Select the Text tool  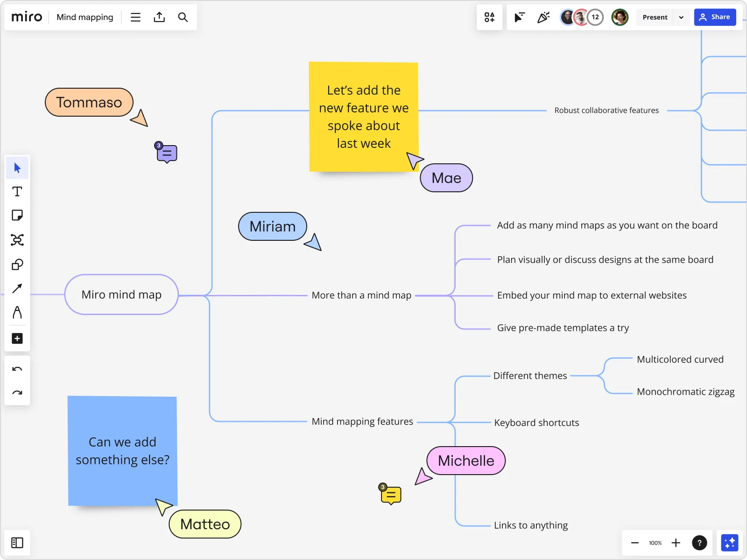point(17,191)
